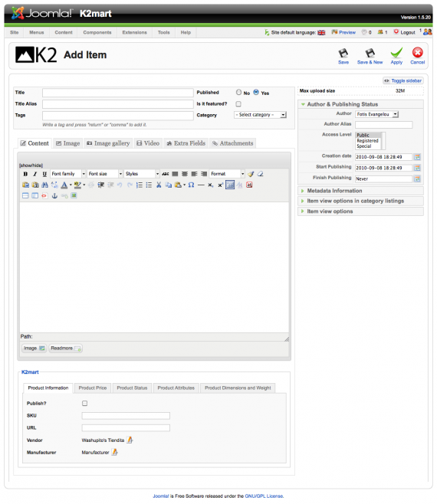Switch to the Image gallery tab
This screenshot has width=437, height=504.
108,143
